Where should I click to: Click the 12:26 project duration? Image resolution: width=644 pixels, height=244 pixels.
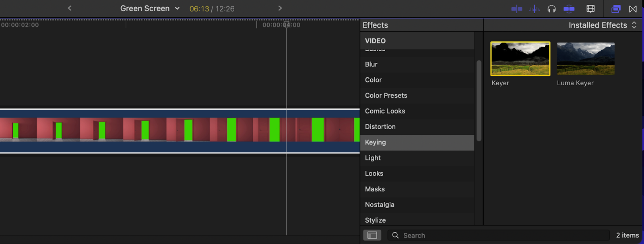[x=225, y=9]
